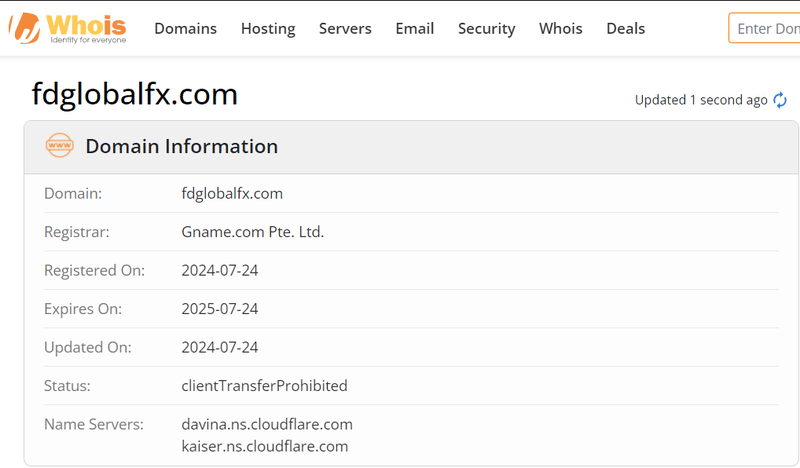Click the refresh arrows icon
Screen dimensions: 800x468
click(780, 100)
